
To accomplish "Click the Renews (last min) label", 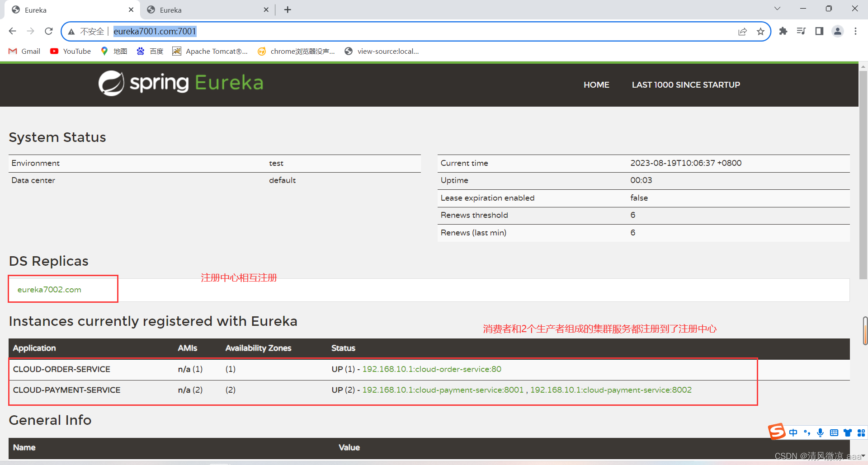I will tap(473, 233).
